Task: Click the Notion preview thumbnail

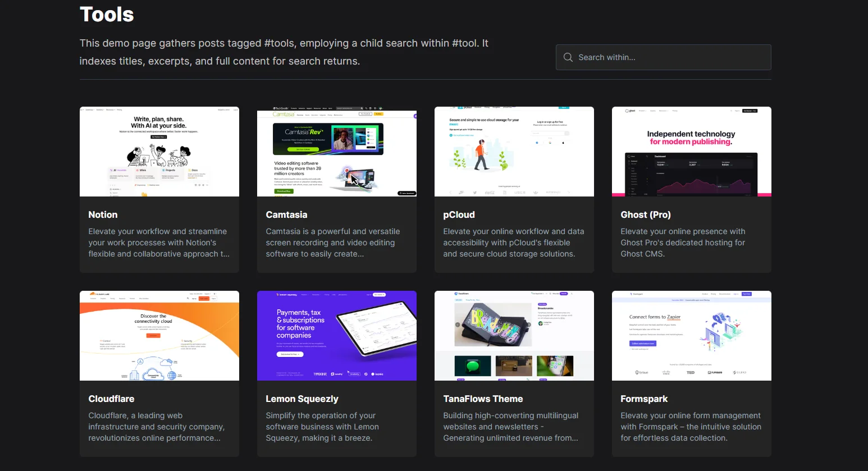Action: coord(159,151)
